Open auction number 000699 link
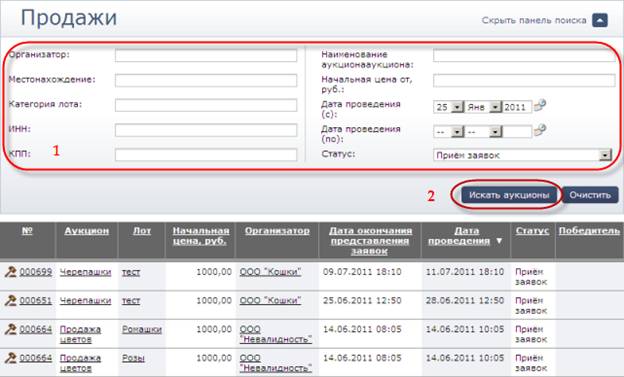624x377 pixels. [36, 272]
